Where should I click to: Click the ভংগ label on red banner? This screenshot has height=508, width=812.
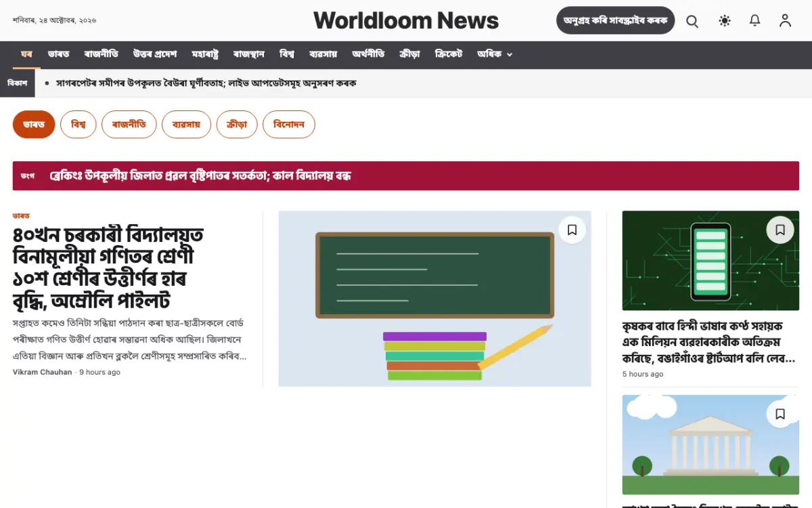[x=28, y=176]
